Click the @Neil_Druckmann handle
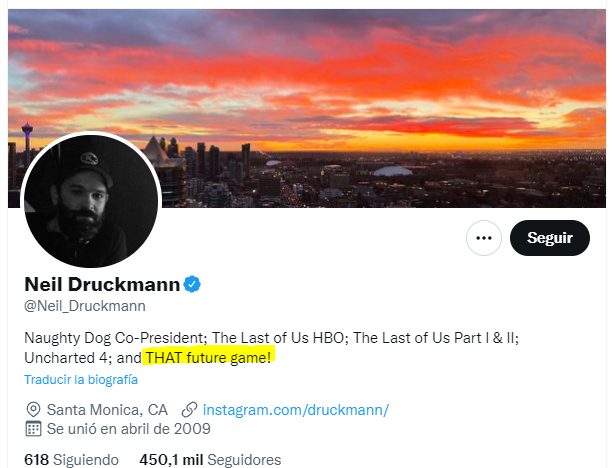The height and width of the screenshot is (468, 613). click(x=85, y=306)
